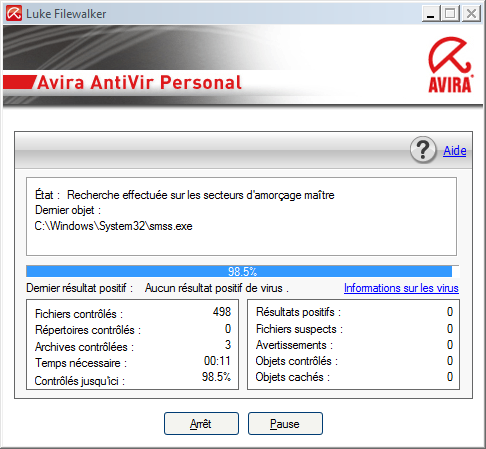
Task: Open Informations sur les virus link
Action: pyautogui.click(x=401, y=288)
